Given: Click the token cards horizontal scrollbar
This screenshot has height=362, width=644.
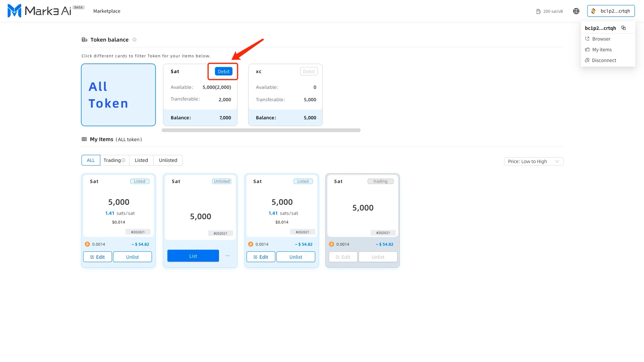Looking at the screenshot, I should click(x=261, y=130).
